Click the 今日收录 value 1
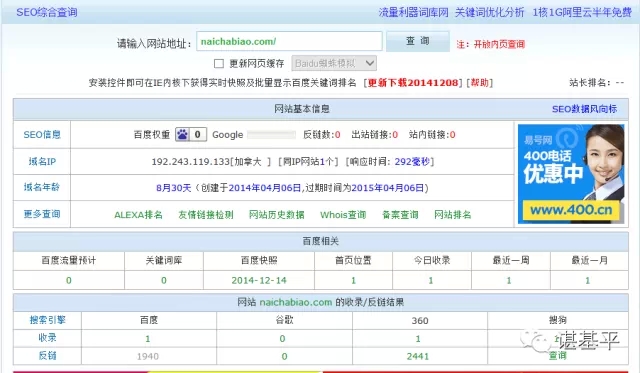The height and width of the screenshot is (373, 640). 431,280
